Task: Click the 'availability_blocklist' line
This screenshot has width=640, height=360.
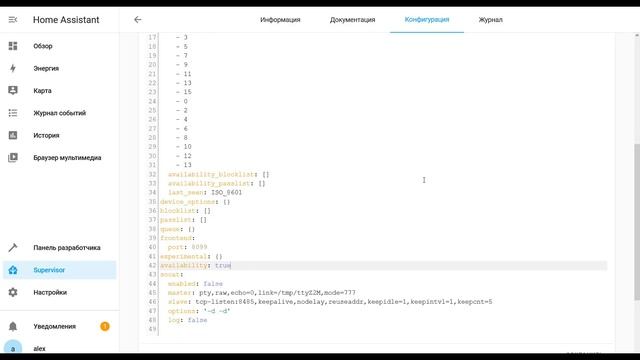Action: point(218,174)
